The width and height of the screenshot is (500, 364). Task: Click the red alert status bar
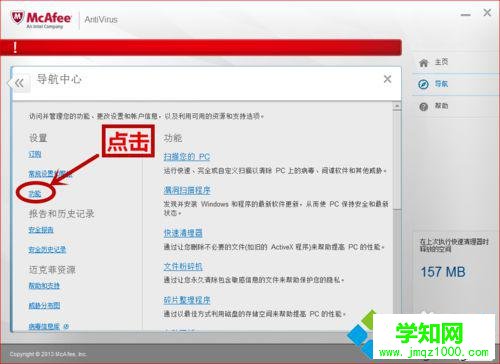coord(201,47)
